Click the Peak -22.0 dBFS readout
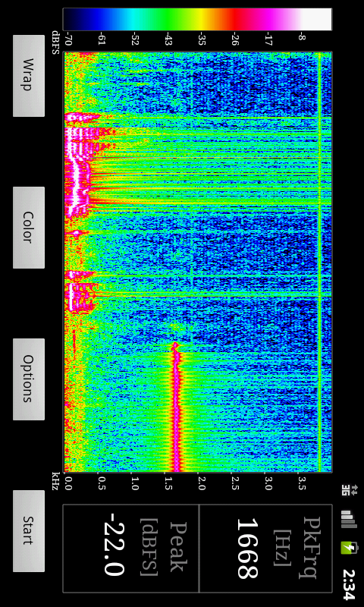The image size is (364, 607). point(130,548)
